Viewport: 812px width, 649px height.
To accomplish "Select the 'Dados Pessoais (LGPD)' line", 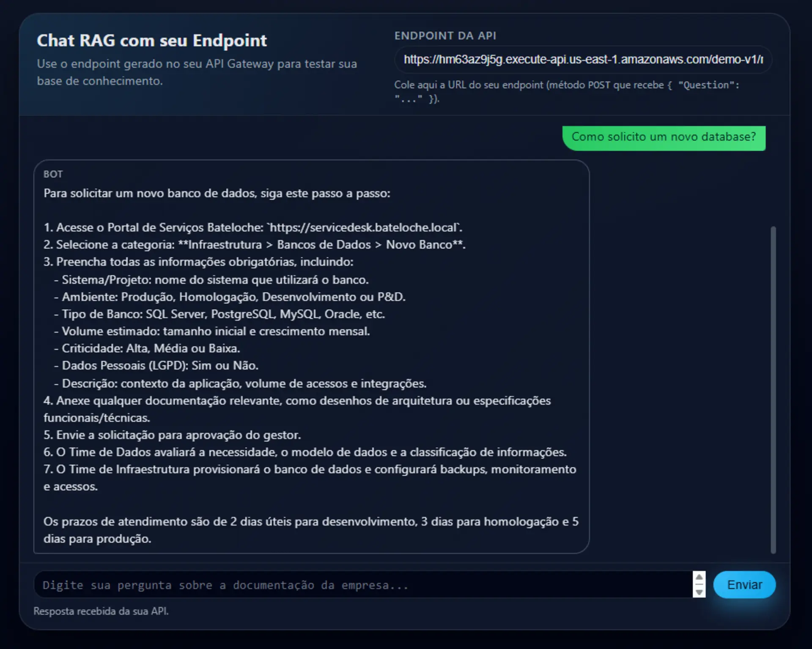I will (x=156, y=365).
